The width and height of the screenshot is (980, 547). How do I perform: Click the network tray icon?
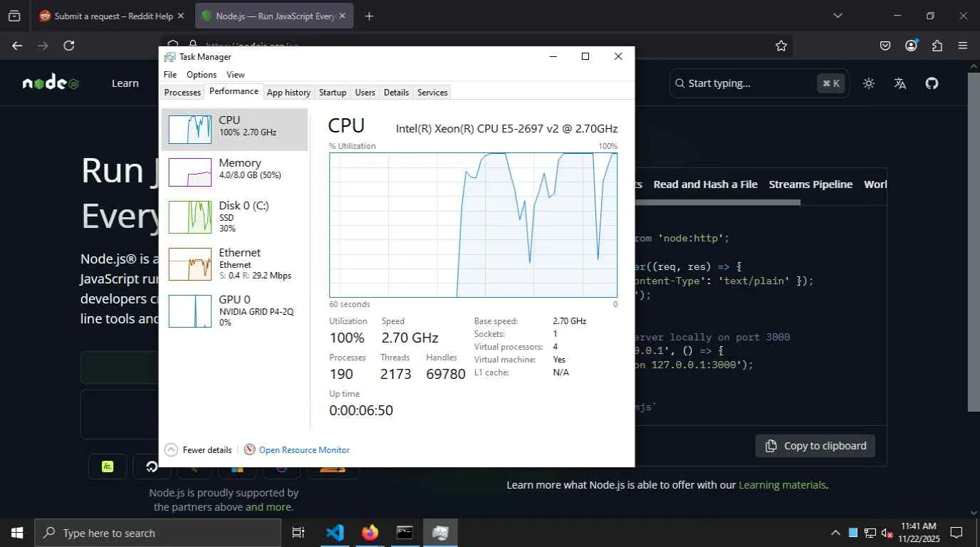tap(870, 533)
